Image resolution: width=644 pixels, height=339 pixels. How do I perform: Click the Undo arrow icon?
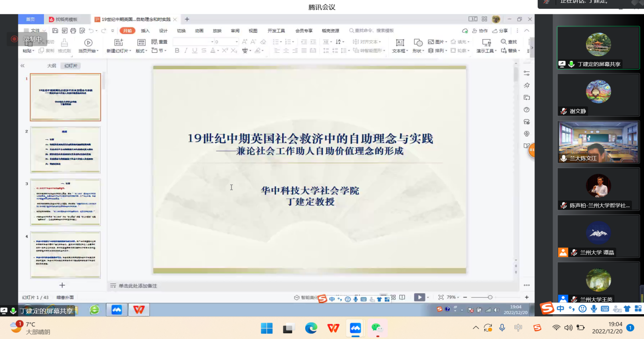click(x=91, y=31)
